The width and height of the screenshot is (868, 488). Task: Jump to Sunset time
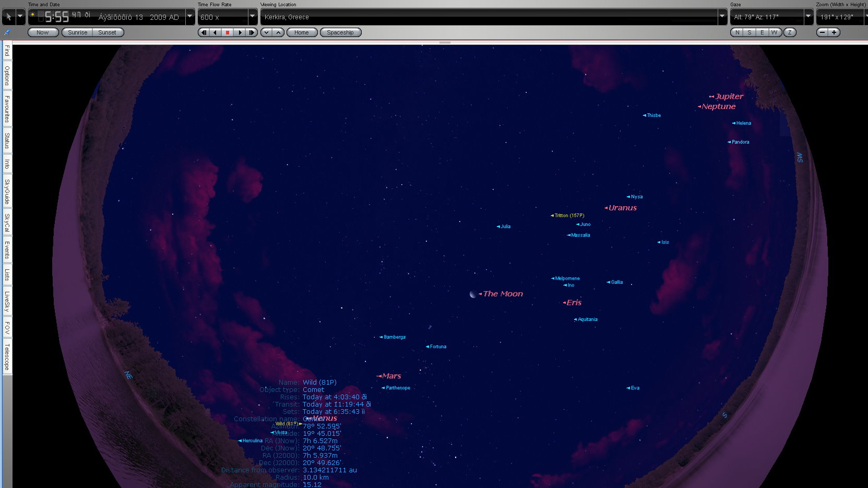point(108,32)
